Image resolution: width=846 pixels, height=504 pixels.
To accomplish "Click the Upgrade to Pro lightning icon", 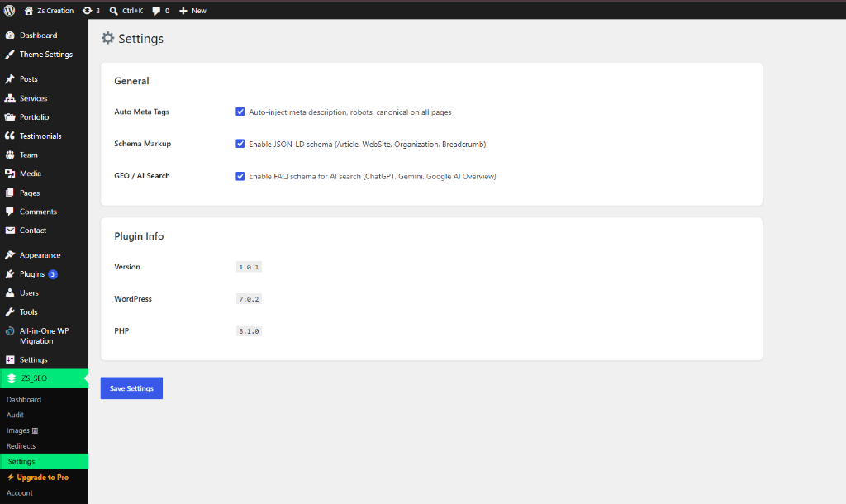I will tap(11, 477).
